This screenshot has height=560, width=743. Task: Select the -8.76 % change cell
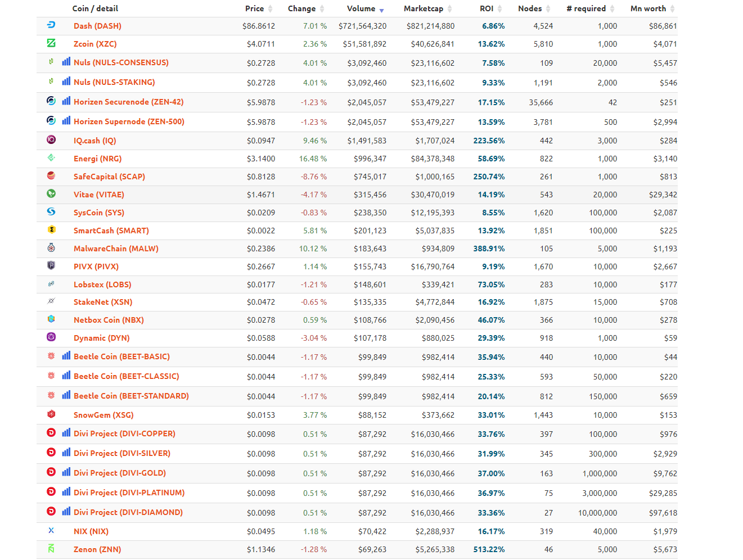click(x=314, y=177)
